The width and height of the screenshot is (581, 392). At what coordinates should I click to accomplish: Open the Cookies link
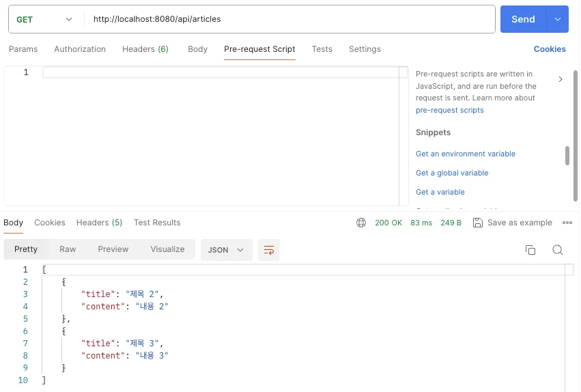(550, 49)
